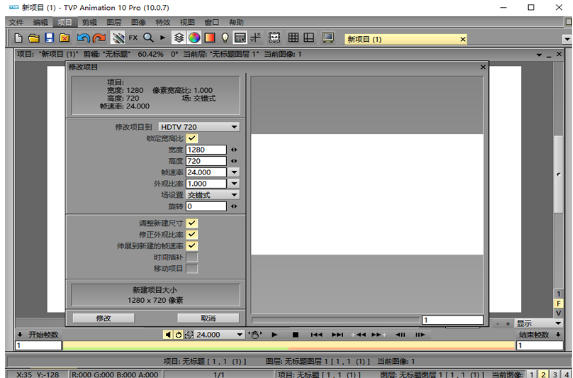Viewport: 573px width, 378px height.
Task: Show the grid panel icon
Action: pyautogui.click(x=293, y=38)
